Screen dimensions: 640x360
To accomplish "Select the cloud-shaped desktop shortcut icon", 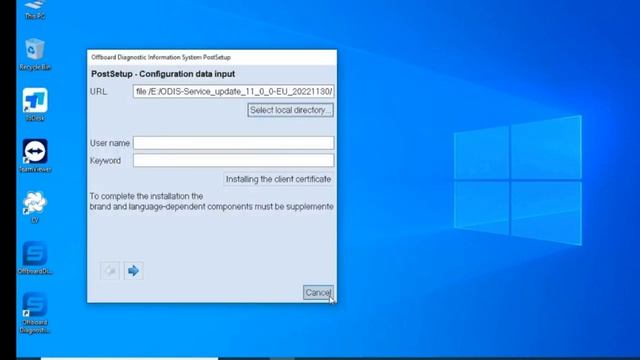I will pyautogui.click(x=35, y=207).
